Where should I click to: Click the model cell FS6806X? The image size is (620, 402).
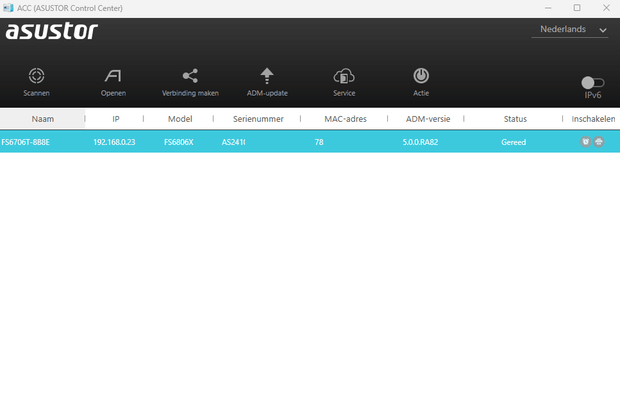pos(179,142)
